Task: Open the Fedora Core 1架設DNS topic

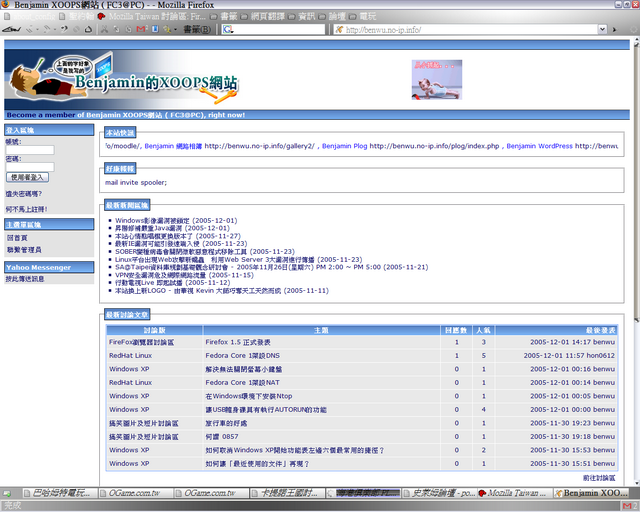Action: pos(243,355)
